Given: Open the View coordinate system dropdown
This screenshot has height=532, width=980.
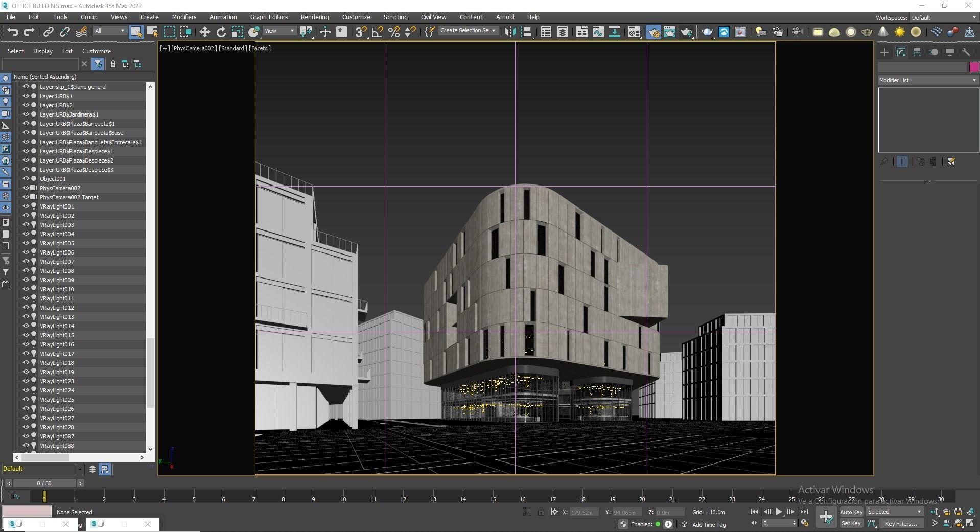Looking at the screenshot, I should point(279,31).
